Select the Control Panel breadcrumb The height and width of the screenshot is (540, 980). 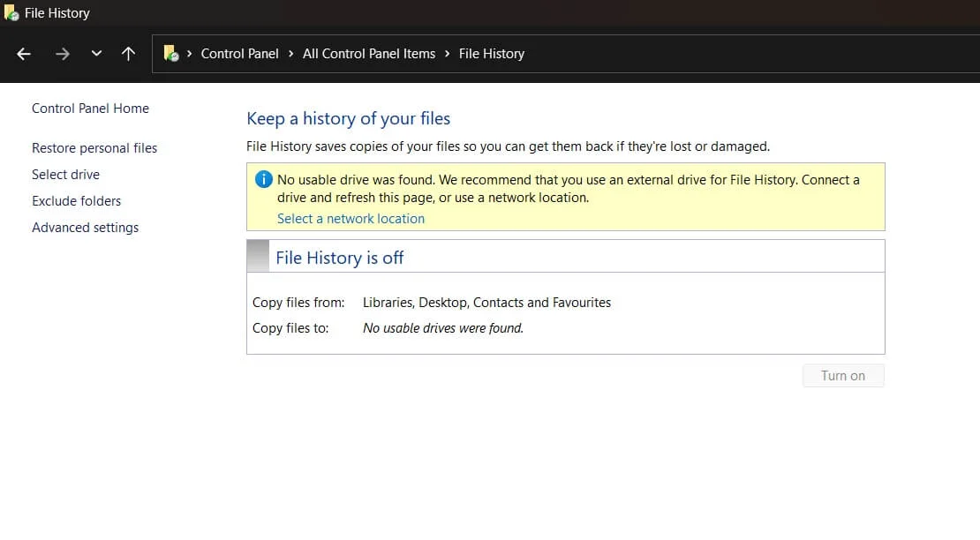click(x=239, y=54)
